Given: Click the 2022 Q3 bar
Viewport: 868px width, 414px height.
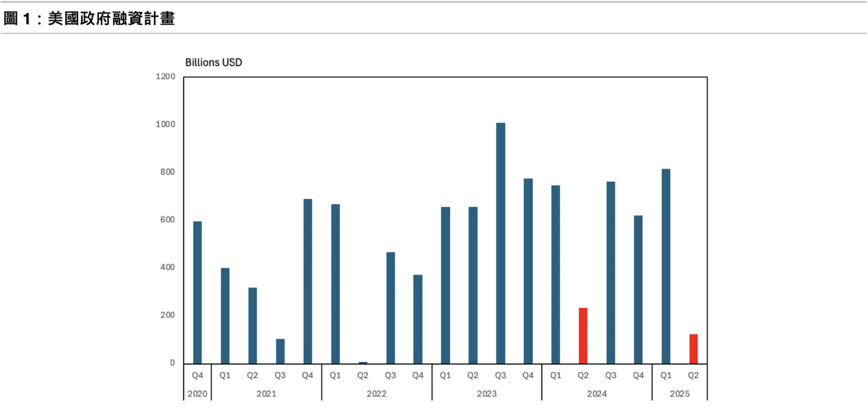Looking at the screenshot, I should point(390,307).
